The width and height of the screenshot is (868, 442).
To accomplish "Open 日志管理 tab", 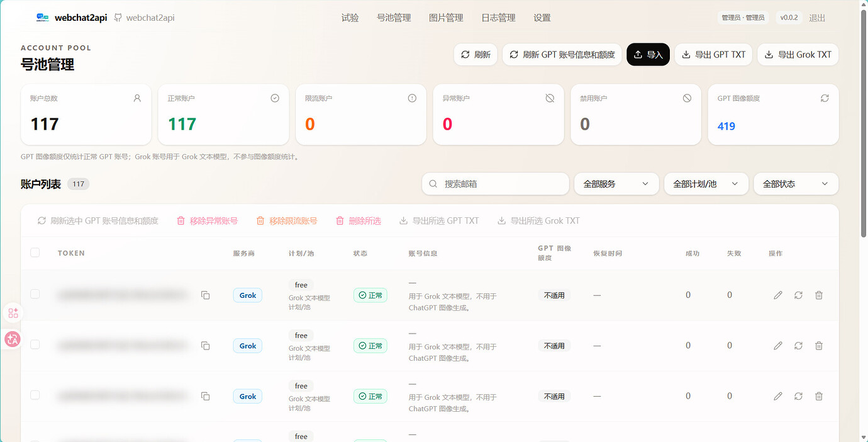I will 498,18.
